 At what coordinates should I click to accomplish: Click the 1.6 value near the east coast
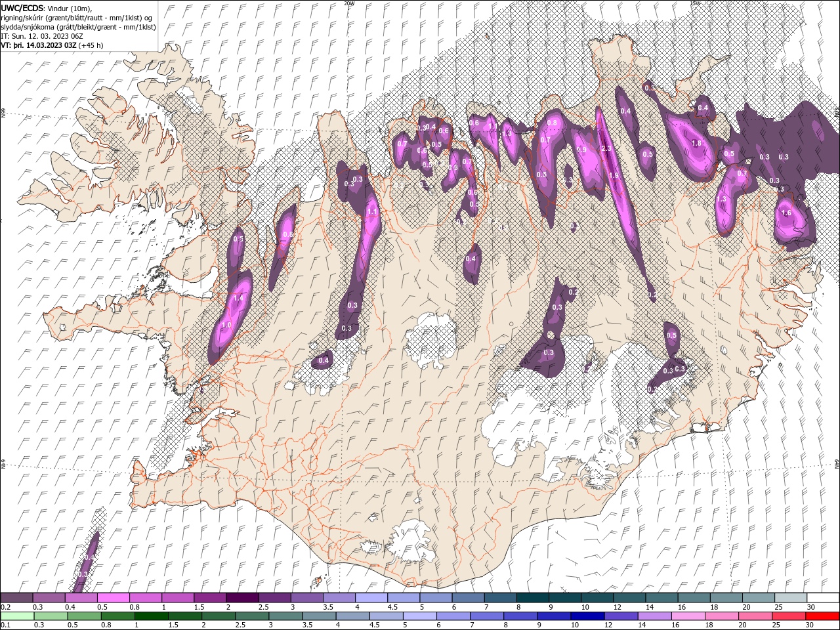point(787,213)
